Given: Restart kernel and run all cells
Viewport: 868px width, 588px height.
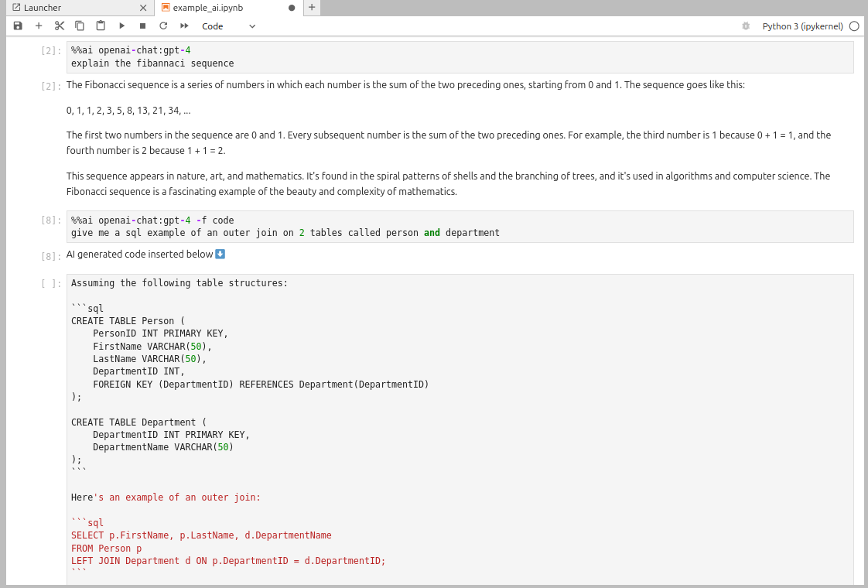Looking at the screenshot, I should (x=184, y=26).
